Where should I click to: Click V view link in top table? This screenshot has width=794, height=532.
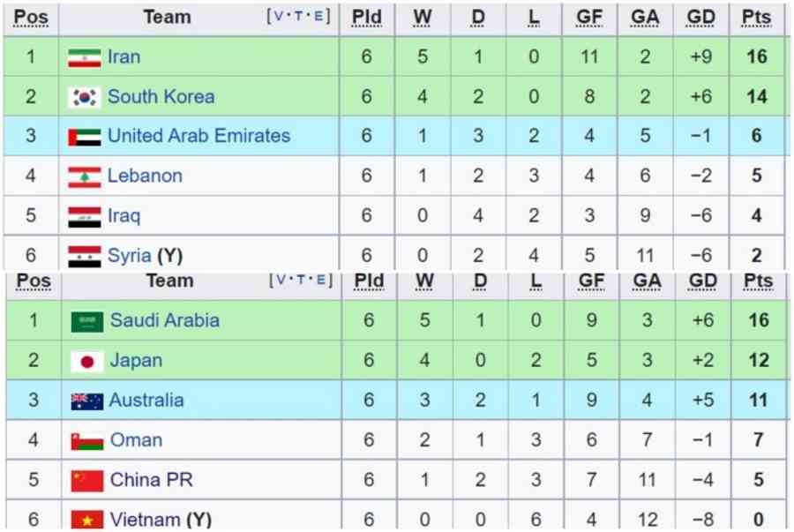click(x=279, y=16)
